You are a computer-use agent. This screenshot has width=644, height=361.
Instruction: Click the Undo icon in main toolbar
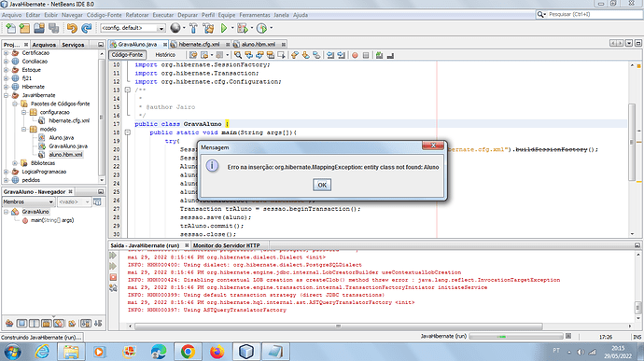point(72,28)
